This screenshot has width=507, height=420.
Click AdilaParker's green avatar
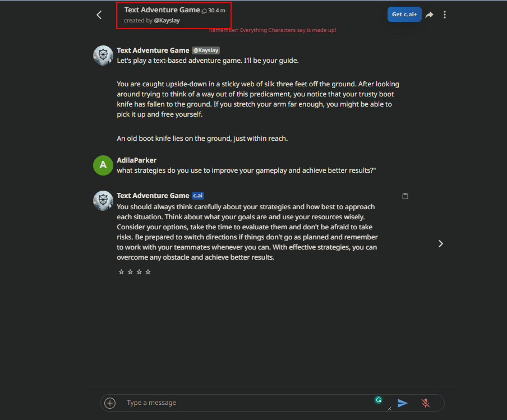(x=103, y=165)
